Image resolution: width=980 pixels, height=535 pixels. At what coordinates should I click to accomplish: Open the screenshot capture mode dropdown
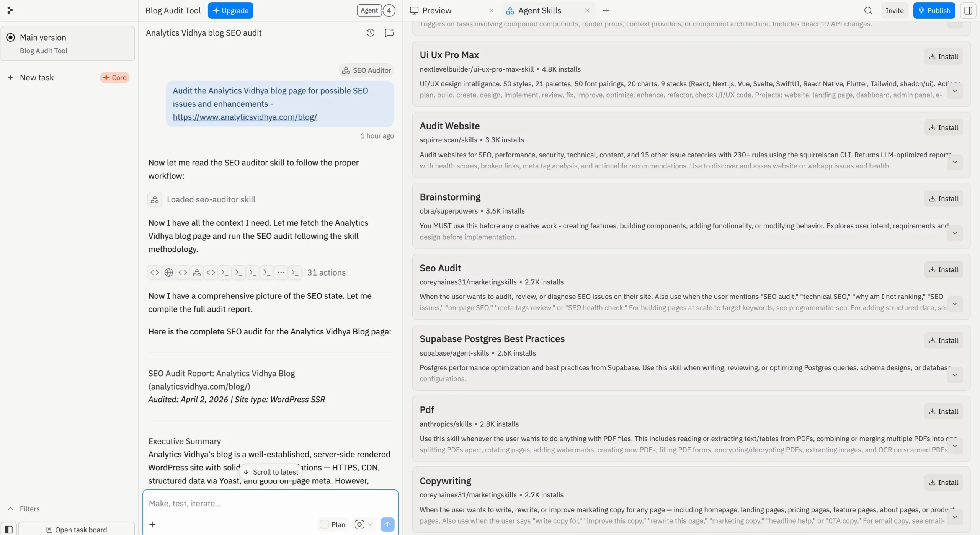pos(370,524)
